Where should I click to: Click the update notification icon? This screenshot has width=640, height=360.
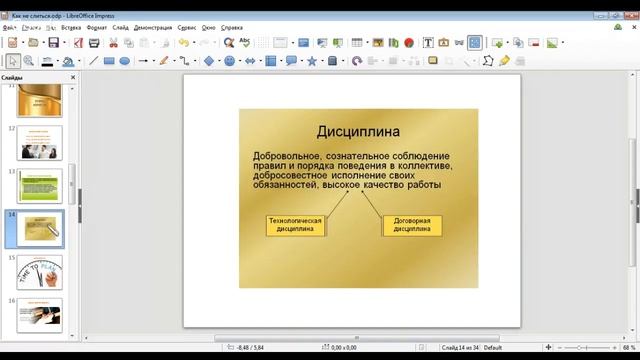coord(618,27)
